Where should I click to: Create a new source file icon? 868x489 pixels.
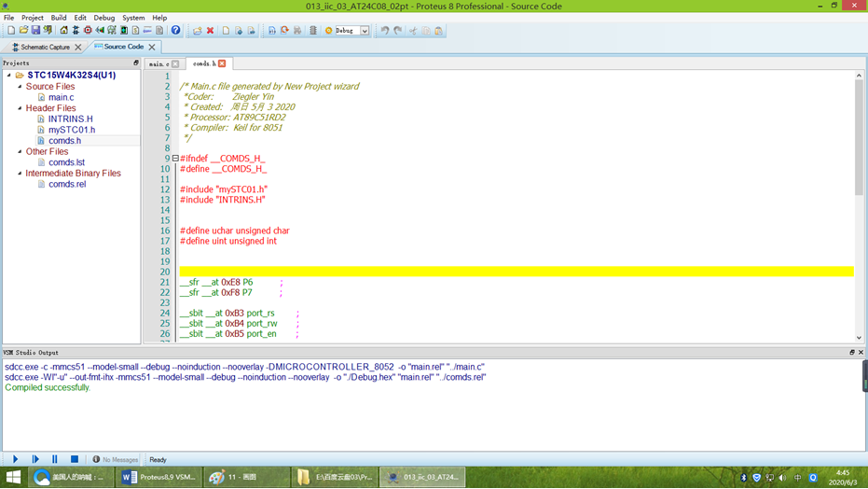click(226, 31)
